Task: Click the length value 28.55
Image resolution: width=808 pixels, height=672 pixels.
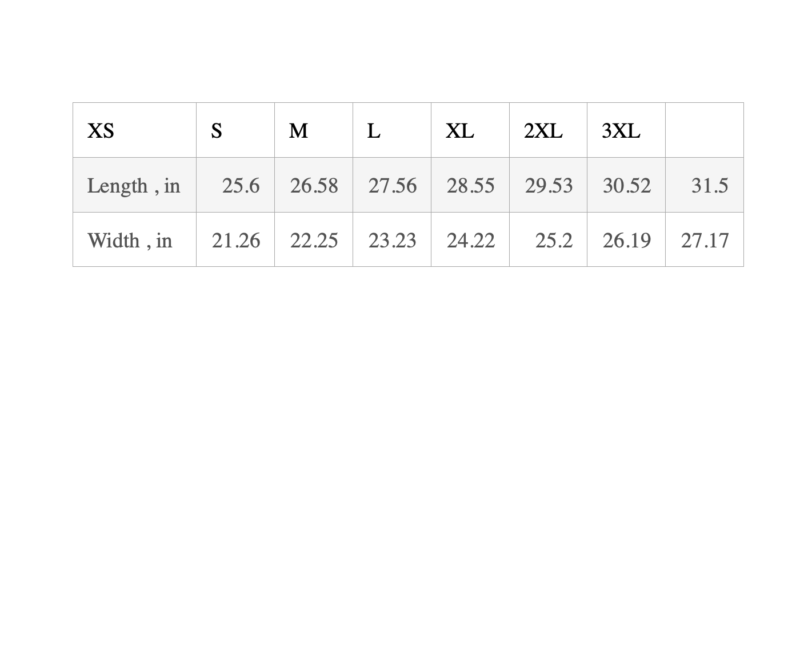Action: click(470, 186)
